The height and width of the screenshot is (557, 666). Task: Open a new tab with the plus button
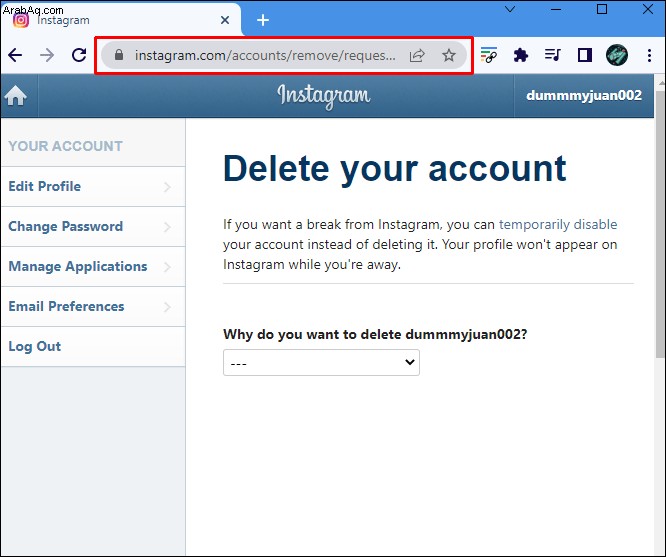(263, 20)
